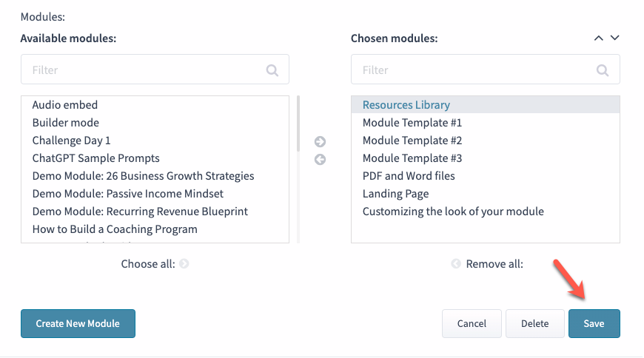Click the Remove all arrow icon

456,264
